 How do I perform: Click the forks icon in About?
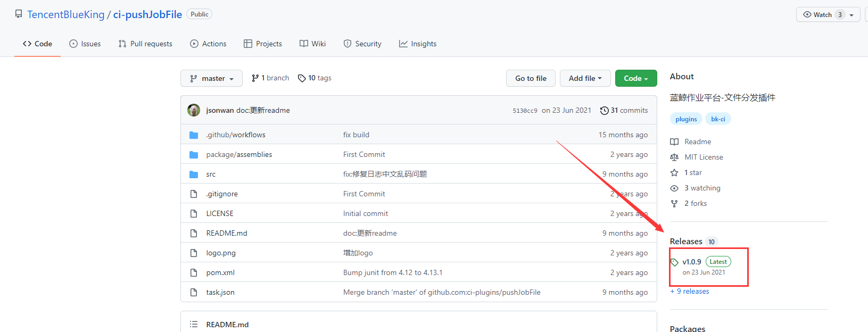674,204
